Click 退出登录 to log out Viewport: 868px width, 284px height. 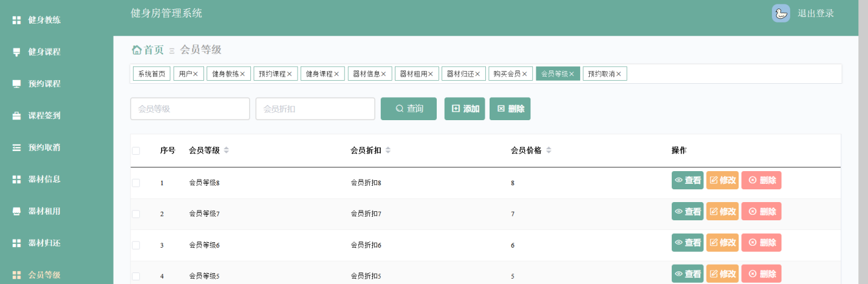[816, 13]
